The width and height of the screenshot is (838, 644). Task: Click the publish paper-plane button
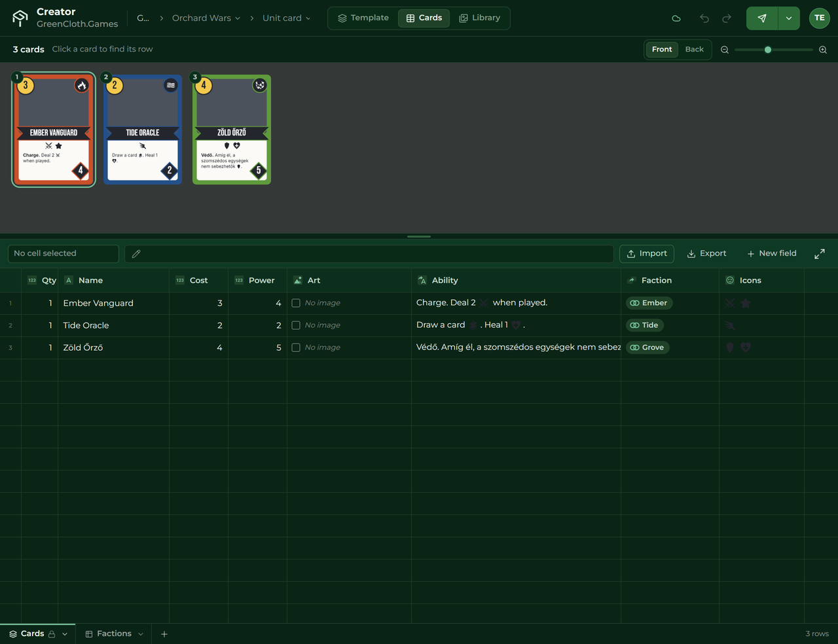(762, 18)
